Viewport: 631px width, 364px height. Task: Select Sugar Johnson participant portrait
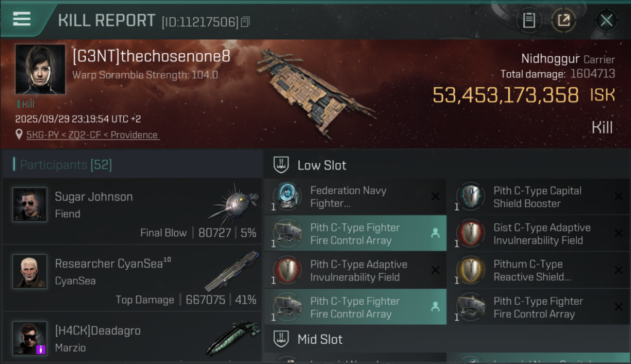(x=30, y=205)
